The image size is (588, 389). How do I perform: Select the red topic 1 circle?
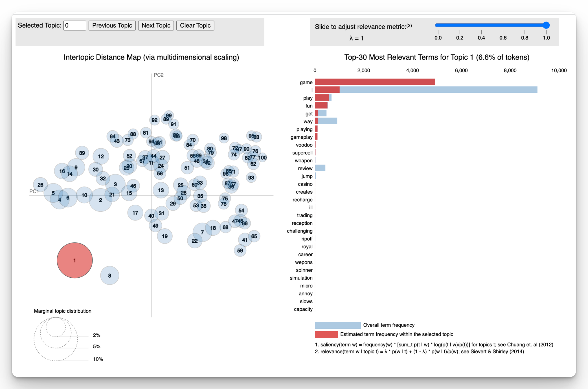[x=75, y=260]
